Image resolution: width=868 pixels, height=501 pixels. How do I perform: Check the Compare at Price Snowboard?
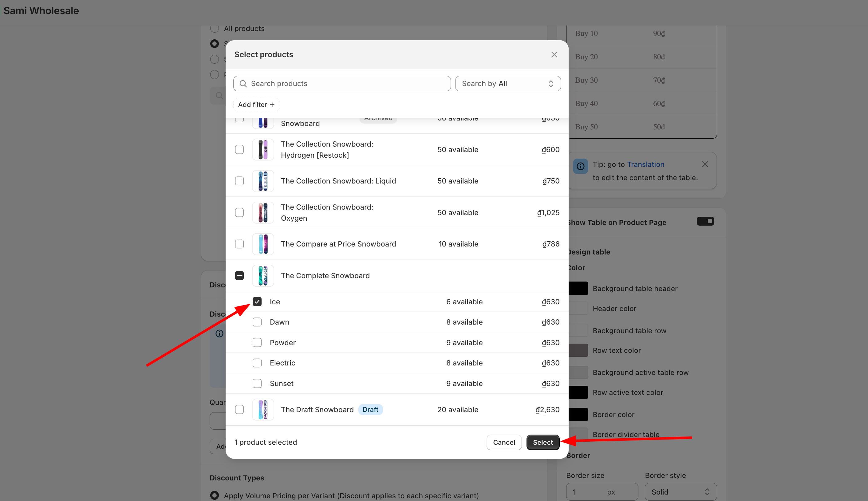239,244
